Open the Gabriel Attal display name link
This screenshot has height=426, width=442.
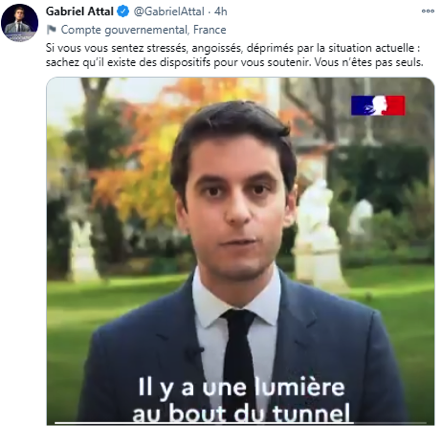click(x=80, y=12)
